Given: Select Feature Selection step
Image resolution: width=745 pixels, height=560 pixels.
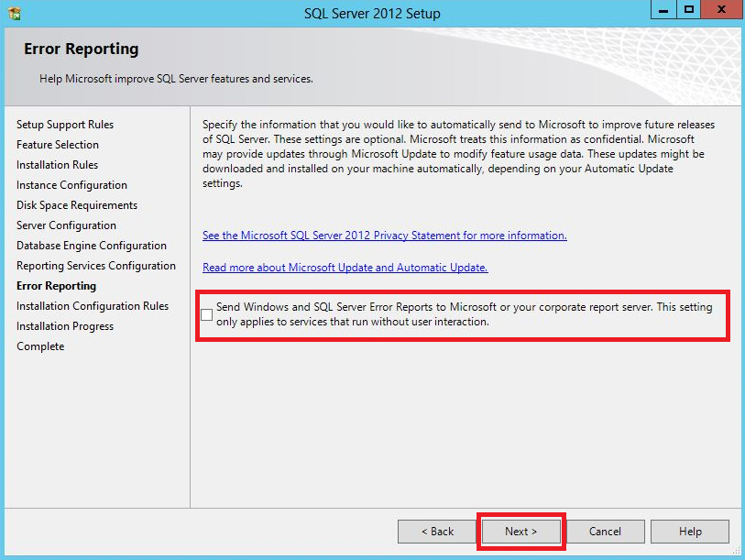Looking at the screenshot, I should (x=58, y=145).
